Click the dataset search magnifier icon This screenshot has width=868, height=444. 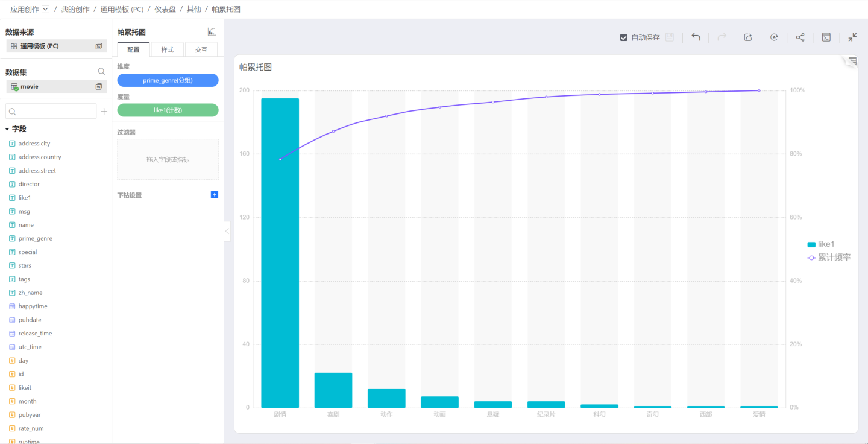click(101, 72)
